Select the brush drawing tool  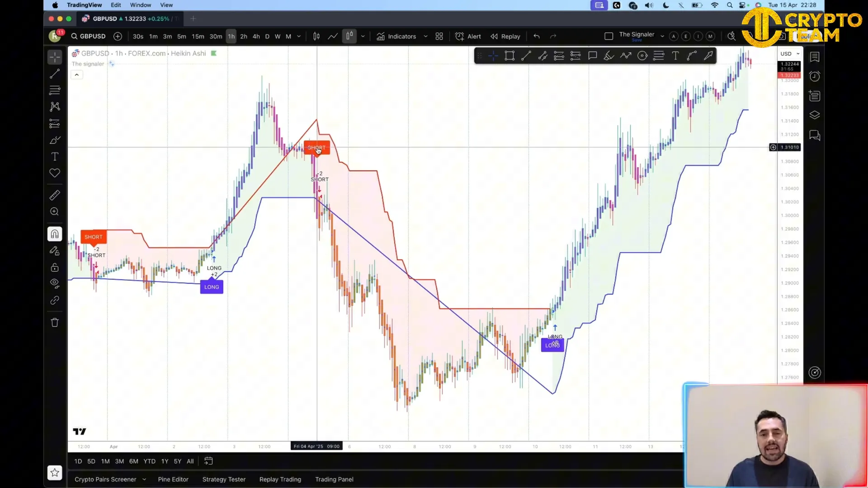[55, 140]
